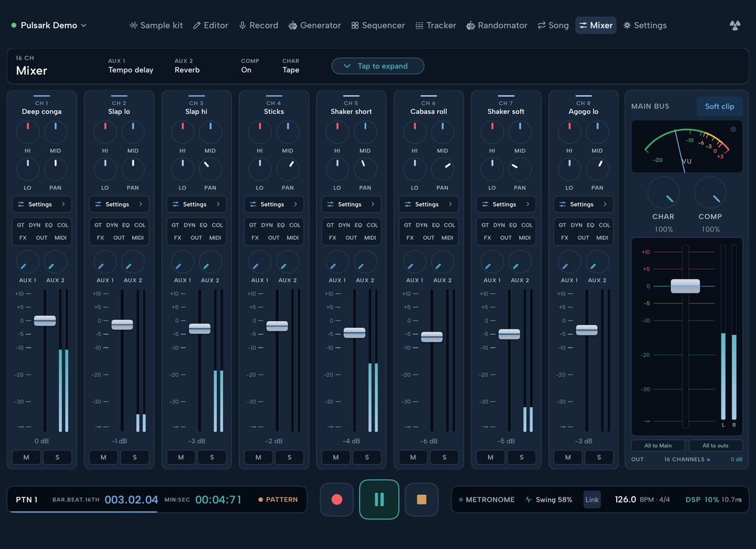This screenshot has width=756, height=549.
Task: Switch to the Sequencer tab
Action: point(378,25)
